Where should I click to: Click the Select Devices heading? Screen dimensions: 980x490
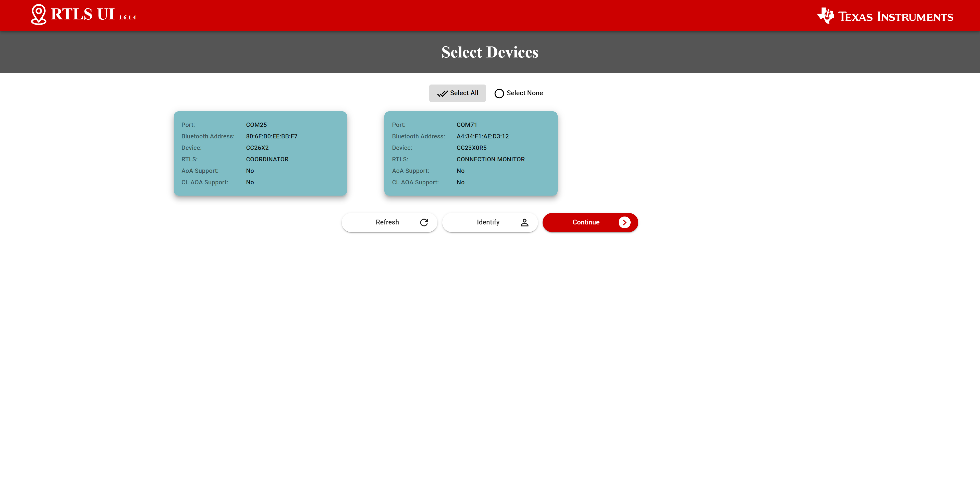point(490,52)
